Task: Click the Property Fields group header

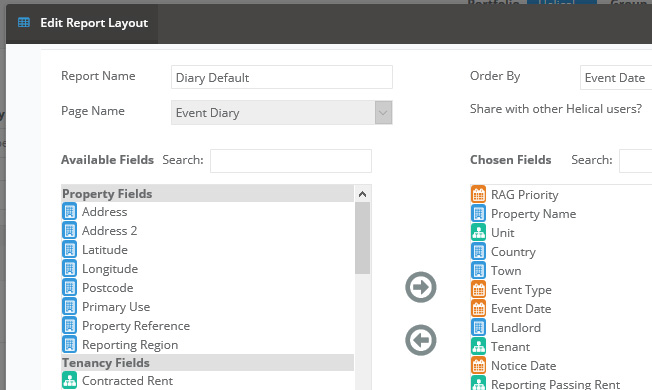Action: (x=207, y=194)
